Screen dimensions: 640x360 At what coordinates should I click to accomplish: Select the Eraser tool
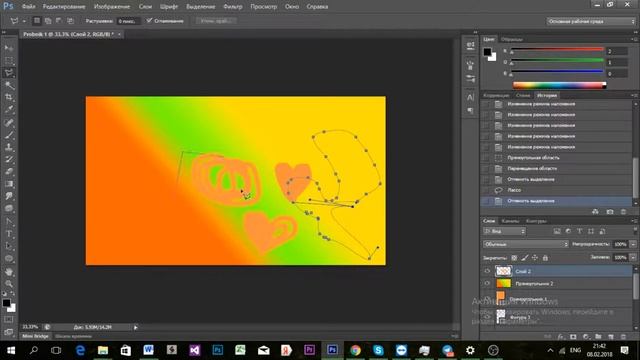tap(9, 171)
